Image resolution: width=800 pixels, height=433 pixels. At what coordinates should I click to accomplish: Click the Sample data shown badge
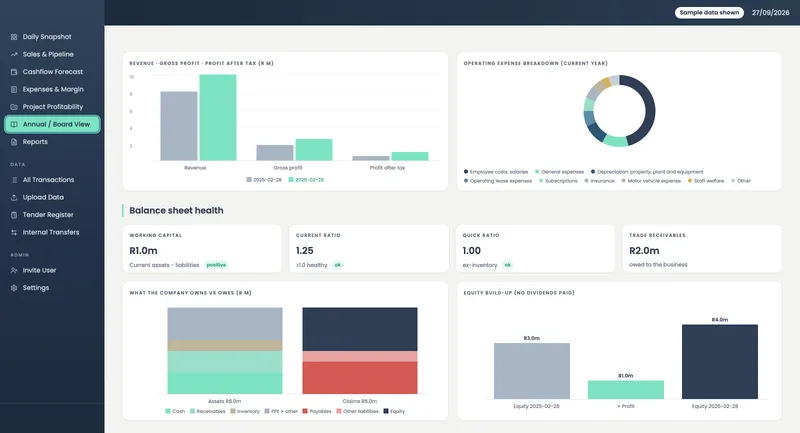point(709,12)
